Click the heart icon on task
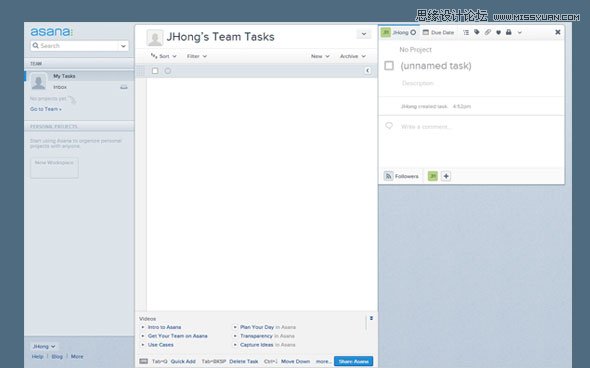The width and height of the screenshot is (590, 368). click(x=498, y=33)
